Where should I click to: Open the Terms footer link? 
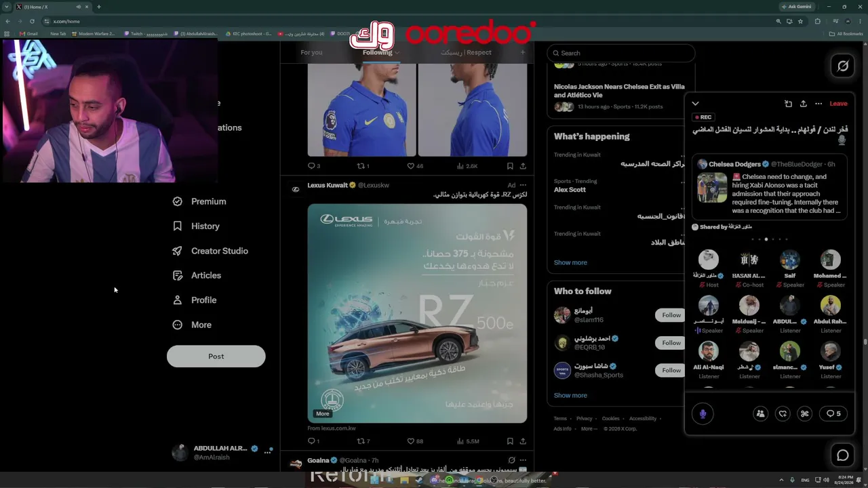(560, 419)
